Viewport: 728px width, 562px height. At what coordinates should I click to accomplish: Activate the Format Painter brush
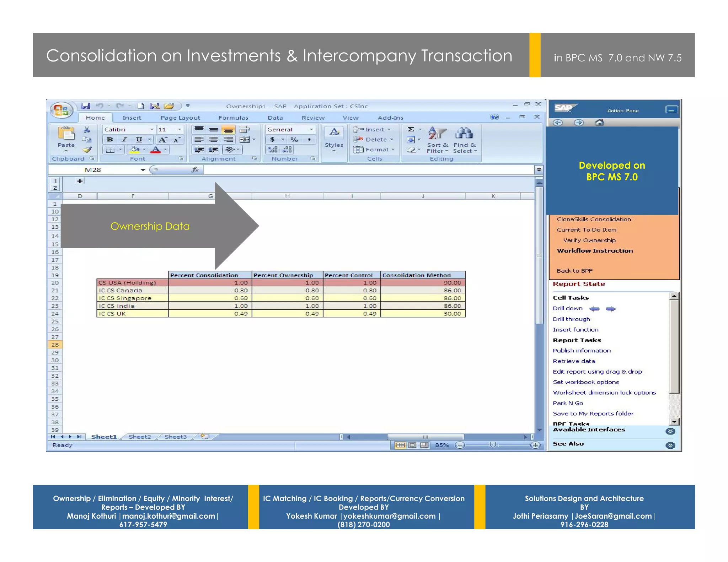87,150
